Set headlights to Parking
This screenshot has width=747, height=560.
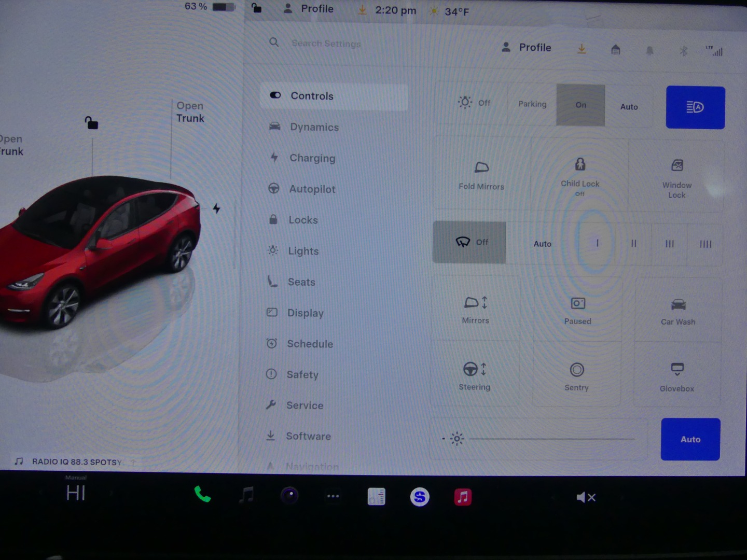point(532,104)
